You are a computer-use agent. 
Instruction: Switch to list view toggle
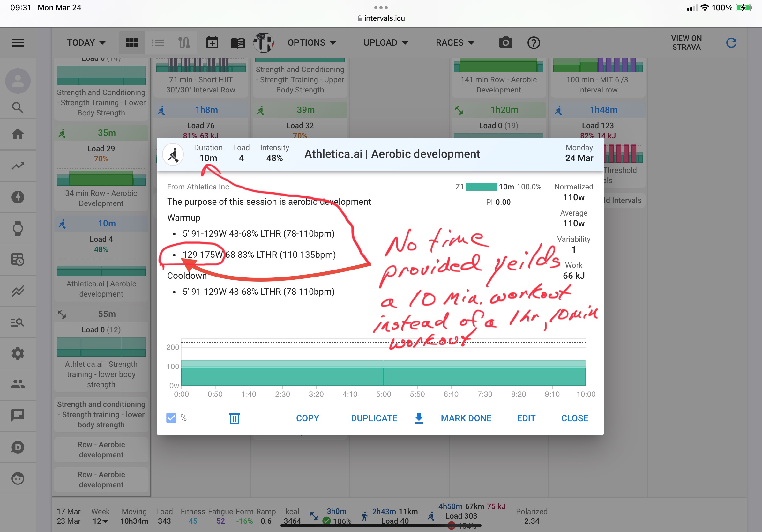(x=158, y=43)
